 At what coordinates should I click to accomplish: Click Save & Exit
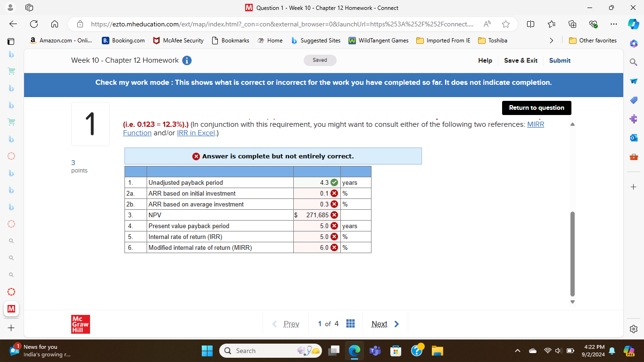pyautogui.click(x=520, y=60)
